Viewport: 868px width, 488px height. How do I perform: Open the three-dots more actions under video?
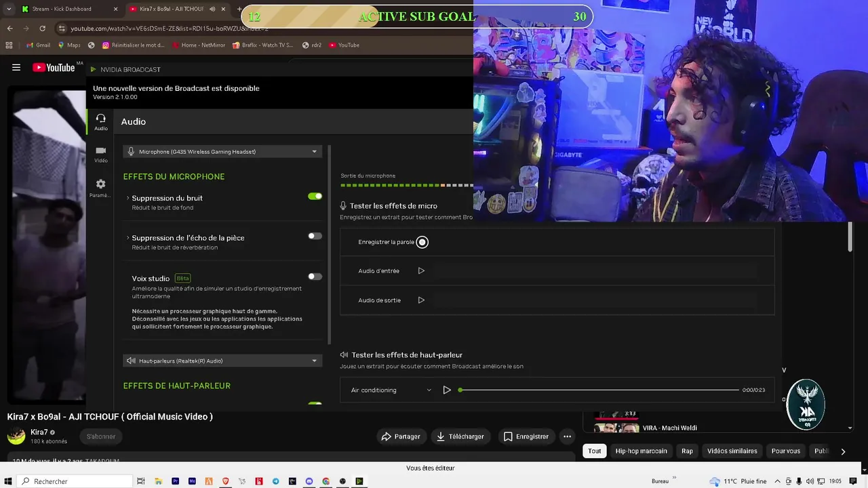click(568, 436)
